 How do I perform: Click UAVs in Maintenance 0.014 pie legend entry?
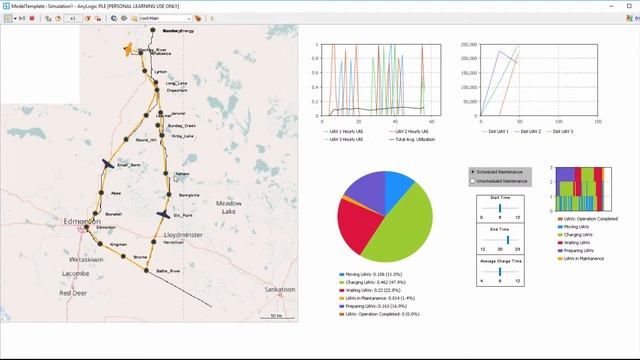coord(377,298)
